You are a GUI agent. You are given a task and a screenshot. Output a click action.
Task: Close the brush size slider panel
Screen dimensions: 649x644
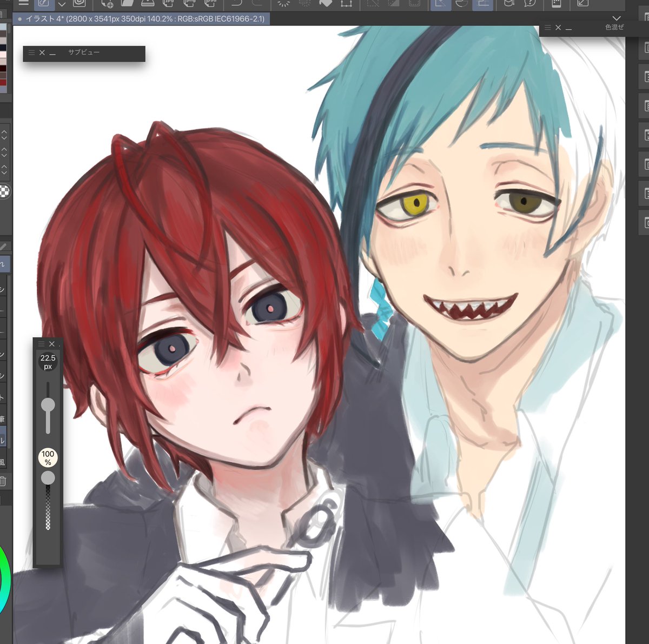pos(52,344)
